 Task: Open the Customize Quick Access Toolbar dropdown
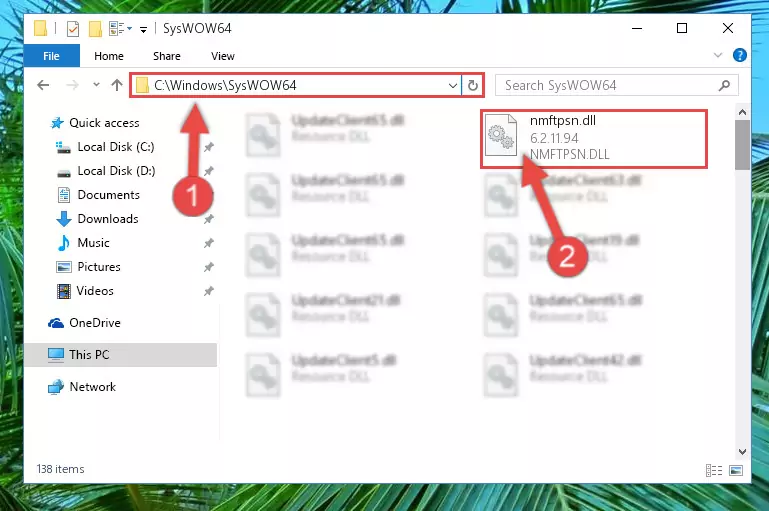pyautogui.click(x=144, y=30)
